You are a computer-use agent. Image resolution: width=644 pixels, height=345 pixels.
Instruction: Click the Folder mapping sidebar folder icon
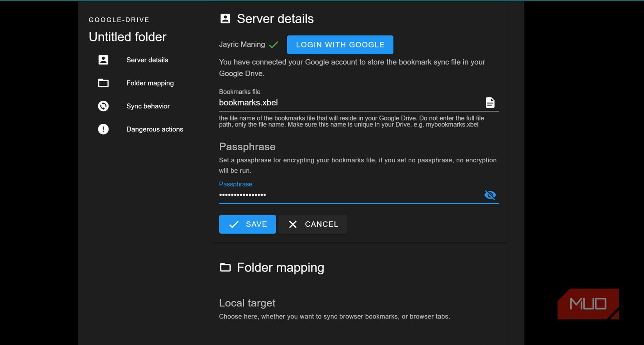pyautogui.click(x=103, y=83)
